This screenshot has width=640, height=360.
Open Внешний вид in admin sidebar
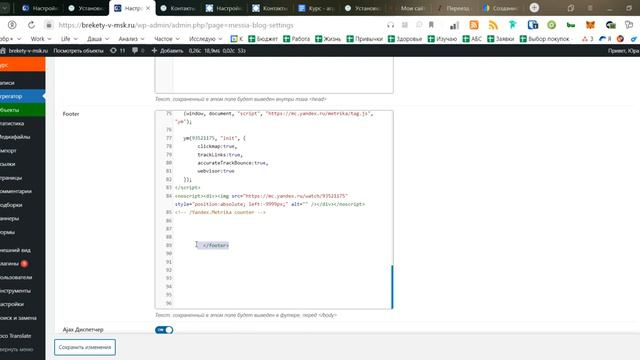coord(16,250)
